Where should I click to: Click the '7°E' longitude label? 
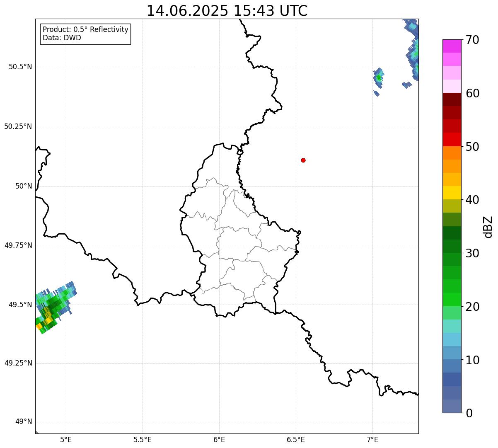click(372, 439)
